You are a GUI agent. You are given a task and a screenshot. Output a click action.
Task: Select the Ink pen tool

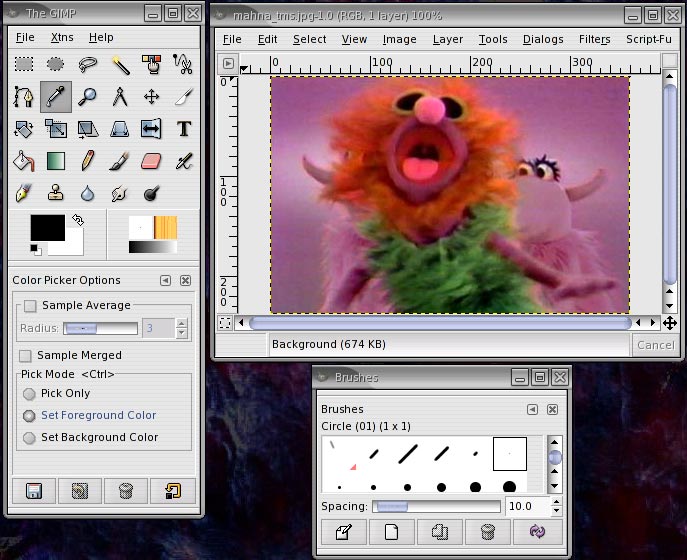pos(24,193)
